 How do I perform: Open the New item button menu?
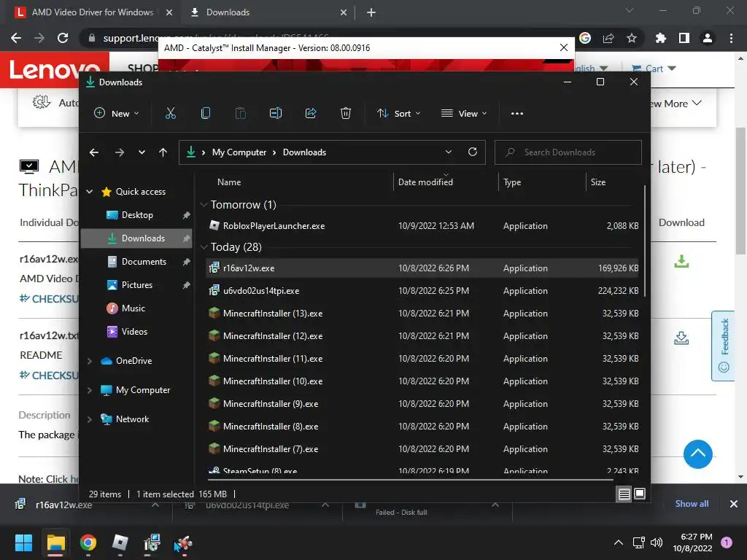[x=116, y=113]
